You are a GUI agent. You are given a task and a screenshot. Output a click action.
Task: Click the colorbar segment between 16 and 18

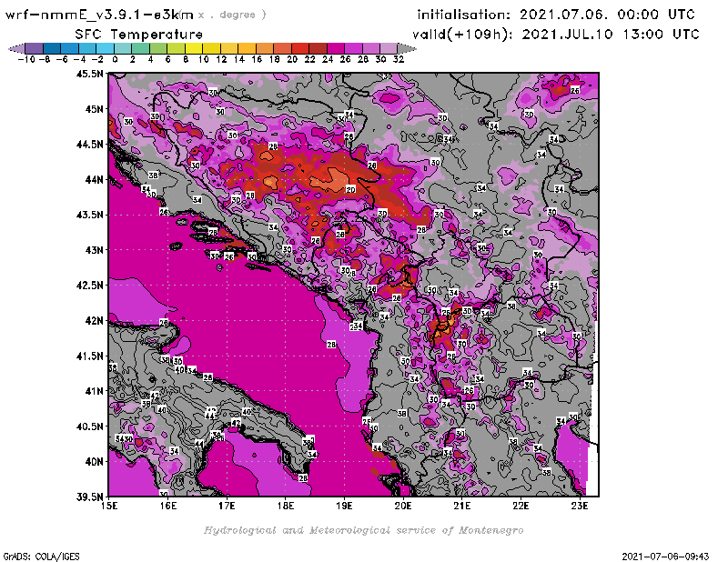[x=265, y=48]
